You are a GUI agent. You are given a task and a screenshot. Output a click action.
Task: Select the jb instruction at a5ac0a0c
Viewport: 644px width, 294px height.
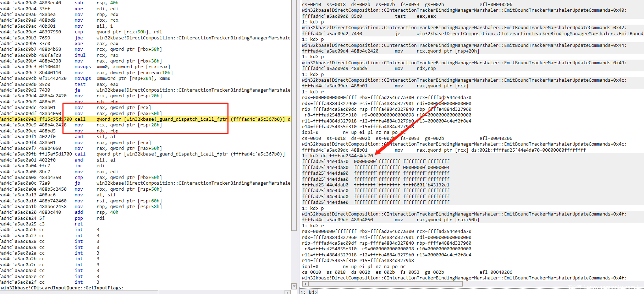(x=145, y=183)
